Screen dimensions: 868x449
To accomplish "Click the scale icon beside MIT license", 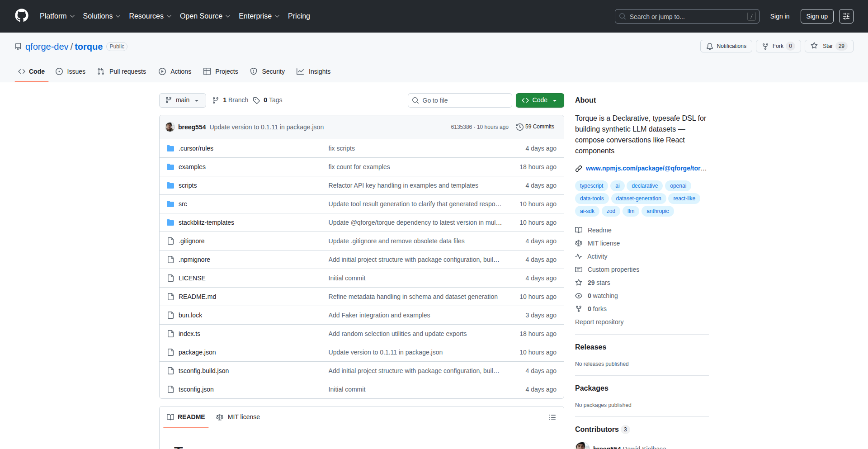I will click(579, 243).
